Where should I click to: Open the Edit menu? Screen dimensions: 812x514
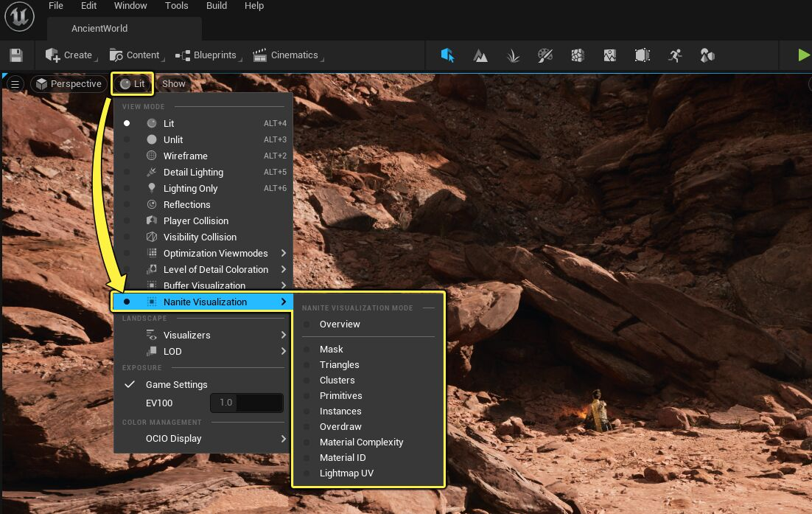point(88,6)
